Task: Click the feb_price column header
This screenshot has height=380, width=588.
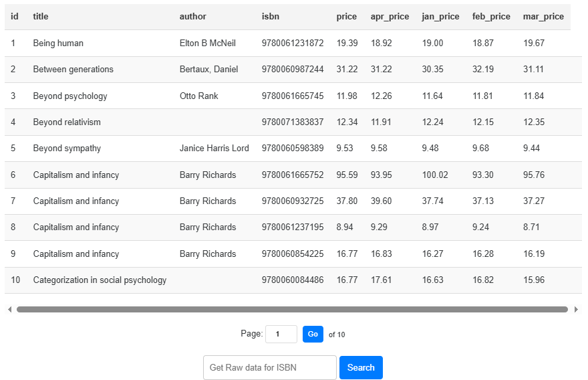Action: (x=491, y=17)
